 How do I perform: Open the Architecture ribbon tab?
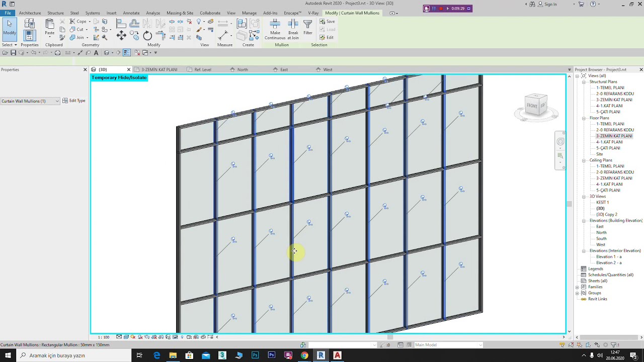(30, 13)
